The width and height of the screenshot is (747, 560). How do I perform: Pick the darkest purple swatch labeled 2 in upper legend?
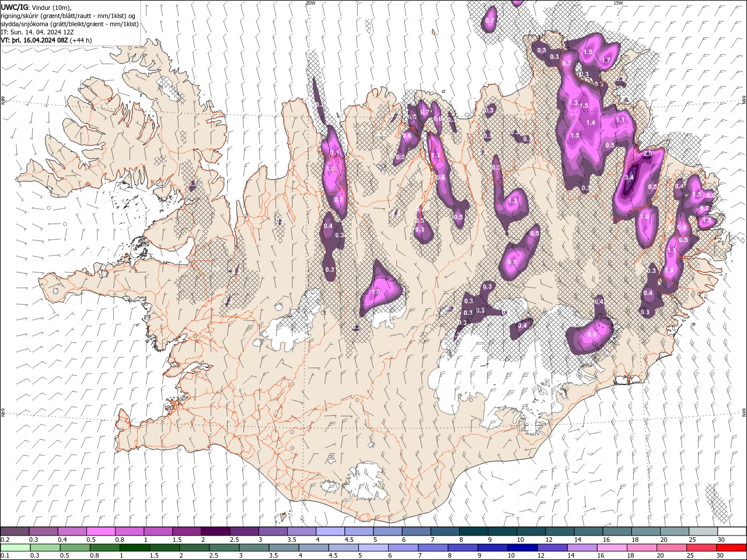coord(215,531)
